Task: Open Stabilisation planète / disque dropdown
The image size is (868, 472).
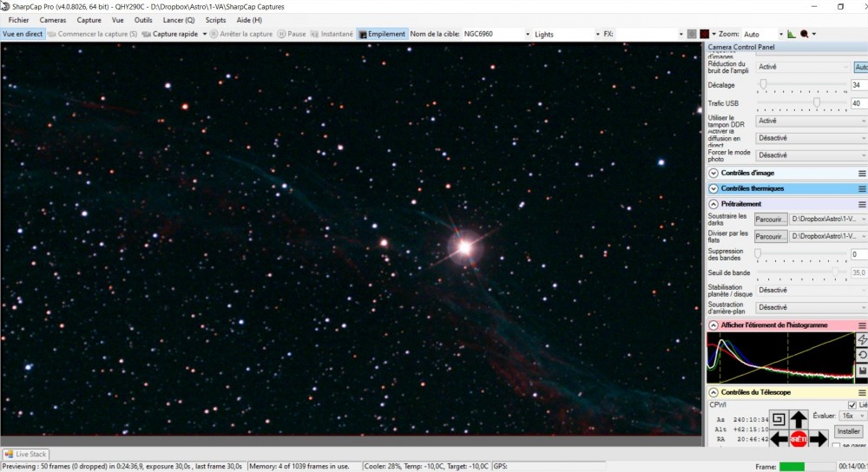Action: tap(812, 290)
